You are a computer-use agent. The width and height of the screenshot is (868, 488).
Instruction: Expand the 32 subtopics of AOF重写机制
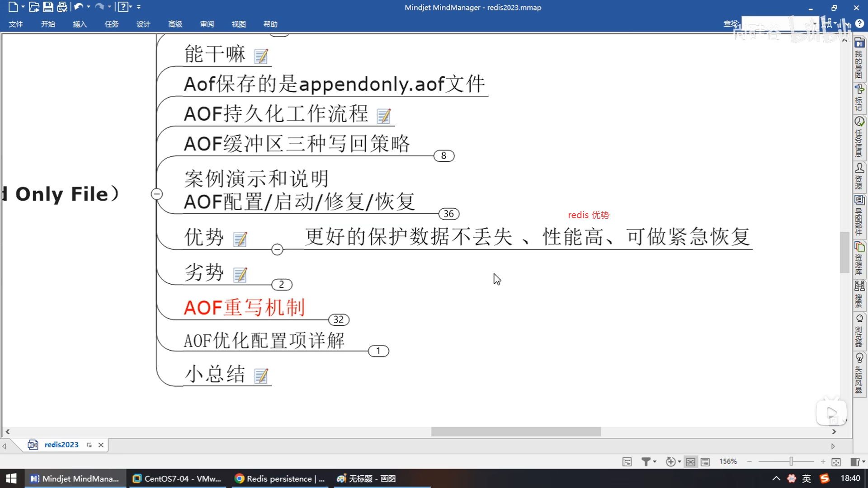[x=339, y=320]
